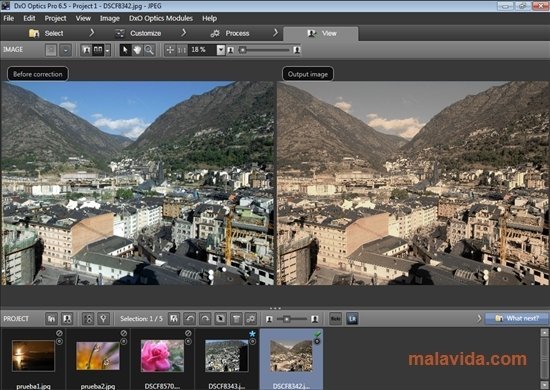Switch to the Customize workflow tab
The image size is (550, 390).
(x=138, y=33)
